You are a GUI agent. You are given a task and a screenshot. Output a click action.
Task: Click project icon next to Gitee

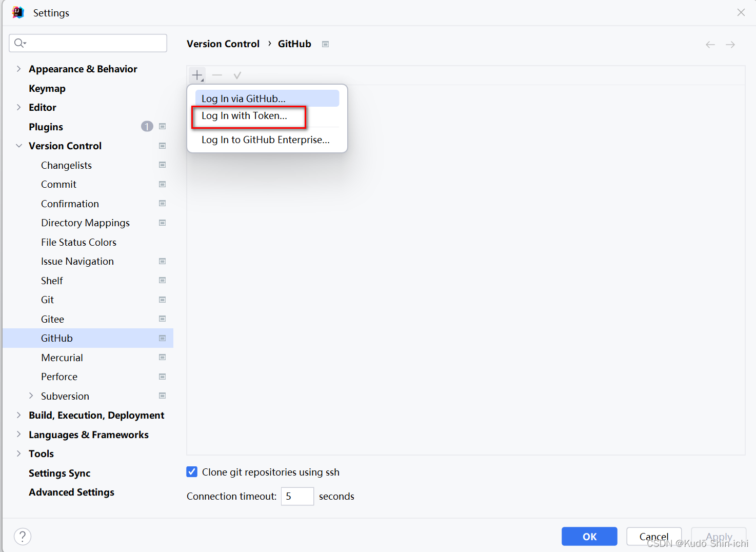pos(163,319)
